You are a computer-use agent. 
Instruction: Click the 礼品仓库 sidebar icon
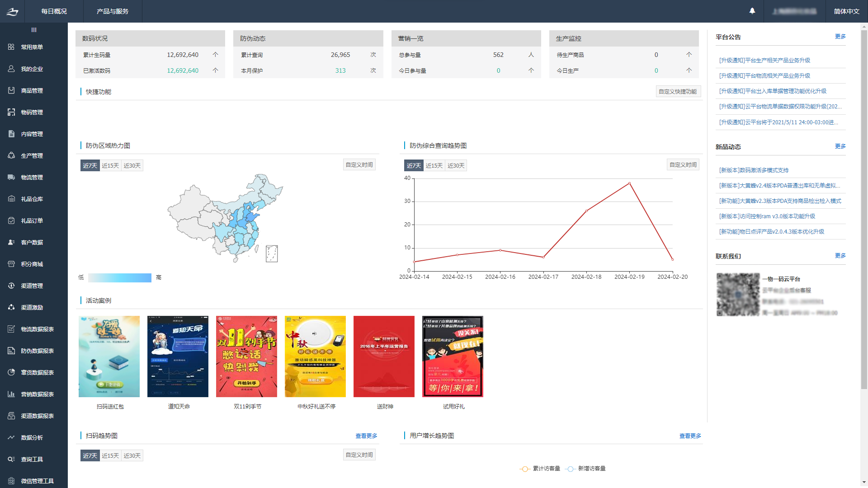coord(11,199)
